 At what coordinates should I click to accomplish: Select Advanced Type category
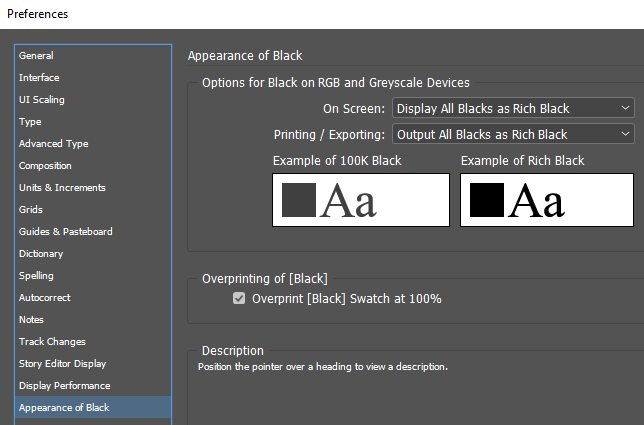(53, 144)
